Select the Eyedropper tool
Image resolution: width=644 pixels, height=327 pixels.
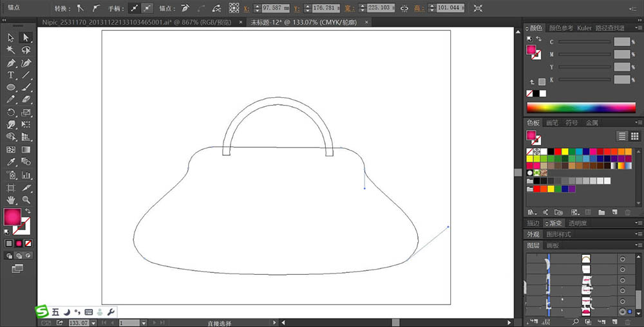coord(11,162)
